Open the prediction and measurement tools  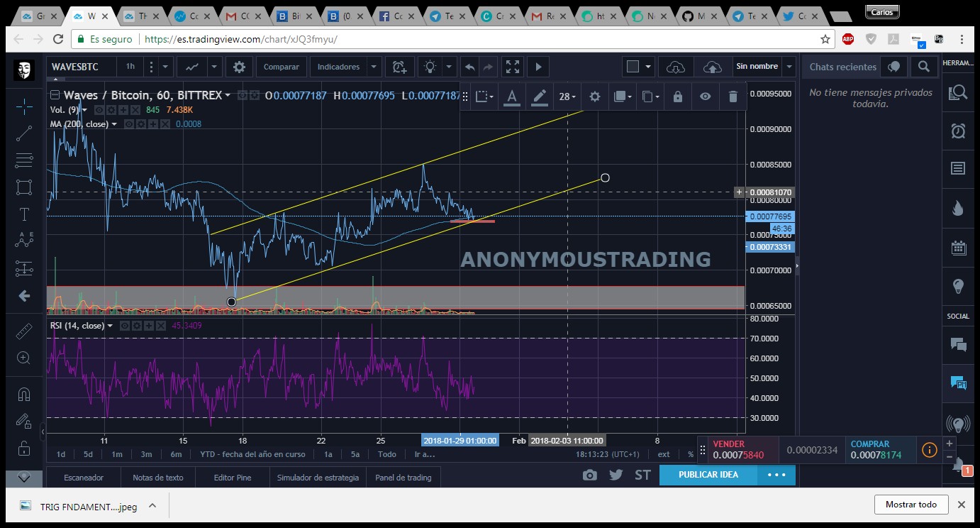[24, 268]
